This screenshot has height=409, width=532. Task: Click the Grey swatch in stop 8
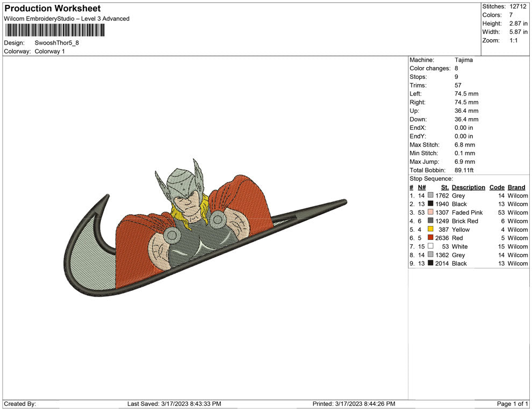point(430,254)
